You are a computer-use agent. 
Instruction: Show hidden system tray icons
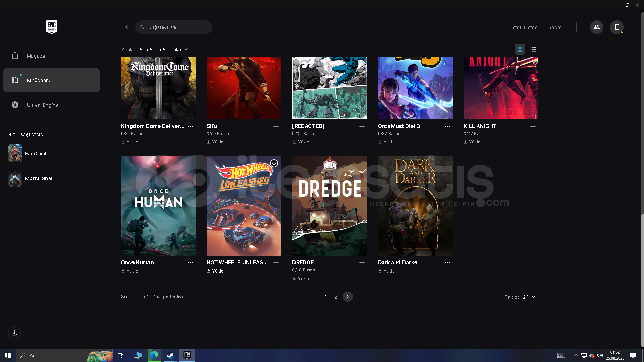click(x=576, y=355)
